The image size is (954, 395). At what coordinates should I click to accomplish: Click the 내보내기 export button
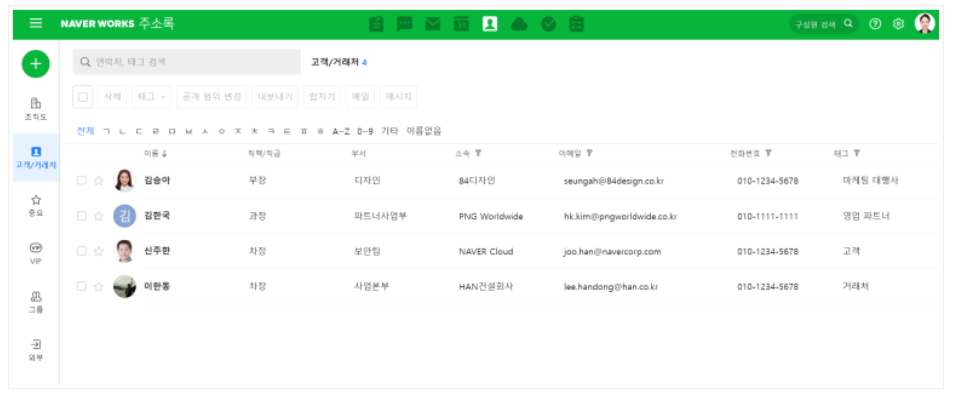pyautogui.click(x=275, y=97)
